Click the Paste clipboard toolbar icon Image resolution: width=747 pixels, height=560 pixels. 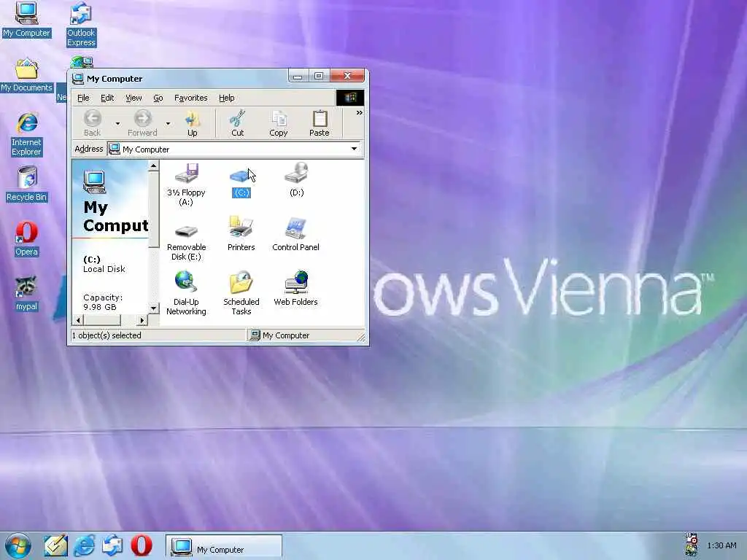point(320,123)
